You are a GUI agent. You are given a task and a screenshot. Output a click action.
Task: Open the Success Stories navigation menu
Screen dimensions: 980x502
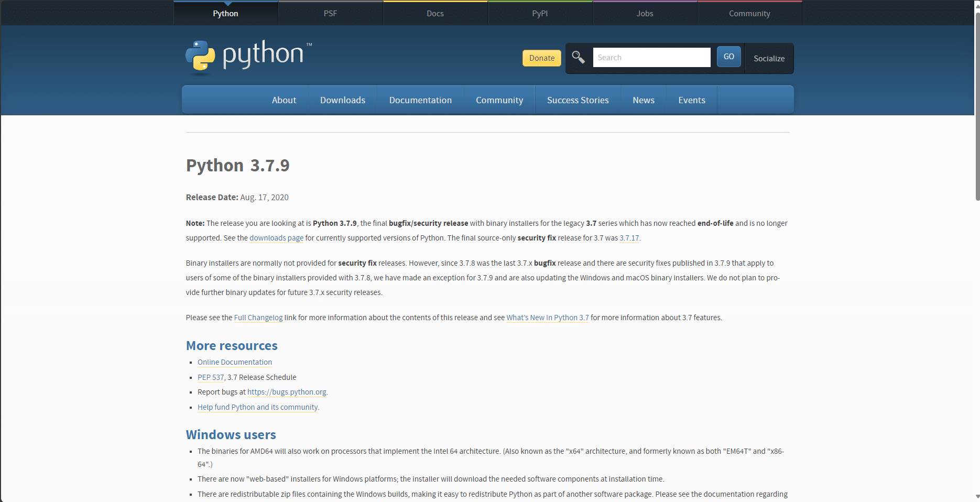(578, 100)
